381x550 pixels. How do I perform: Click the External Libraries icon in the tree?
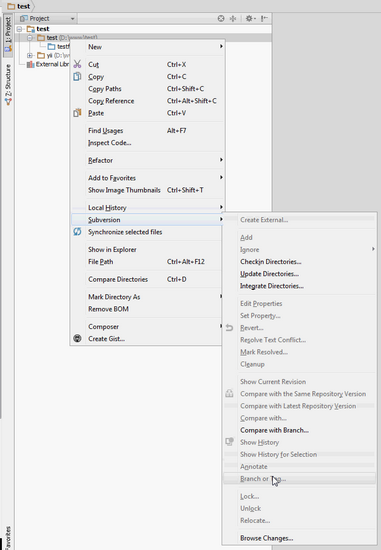pyautogui.click(x=31, y=64)
